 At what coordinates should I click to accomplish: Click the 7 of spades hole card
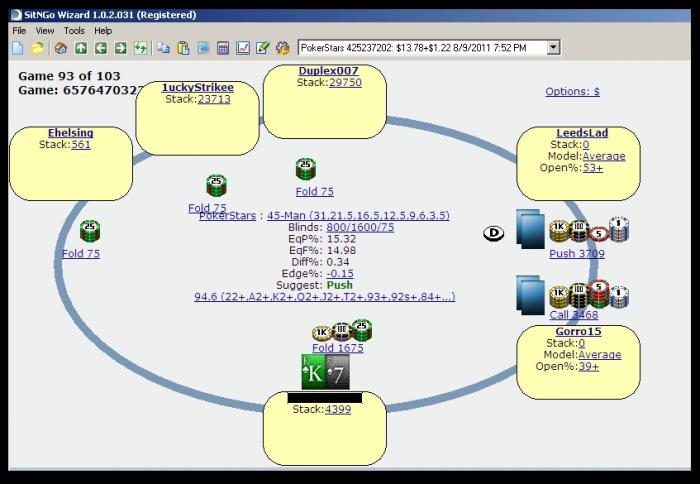338,372
